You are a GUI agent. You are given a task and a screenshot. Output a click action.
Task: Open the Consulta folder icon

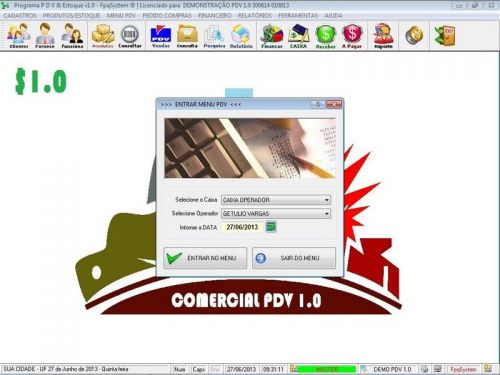(x=187, y=35)
